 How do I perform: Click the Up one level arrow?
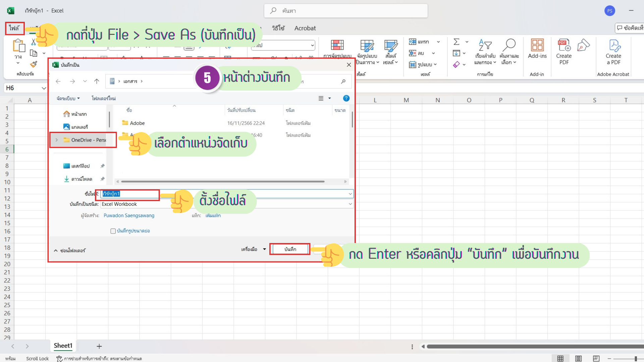(x=97, y=81)
